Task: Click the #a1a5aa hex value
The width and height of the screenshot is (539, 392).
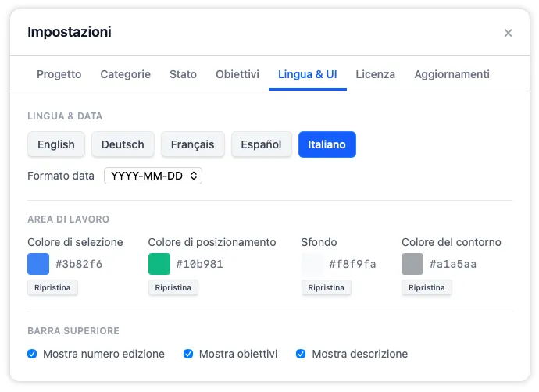Action: point(453,264)
